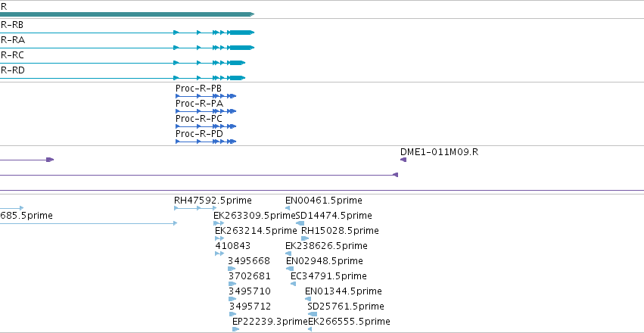This screenshot has height=333, width=644.
Task: Select the EK266555.5prime EST label
Action: click(x=349, y=322)
